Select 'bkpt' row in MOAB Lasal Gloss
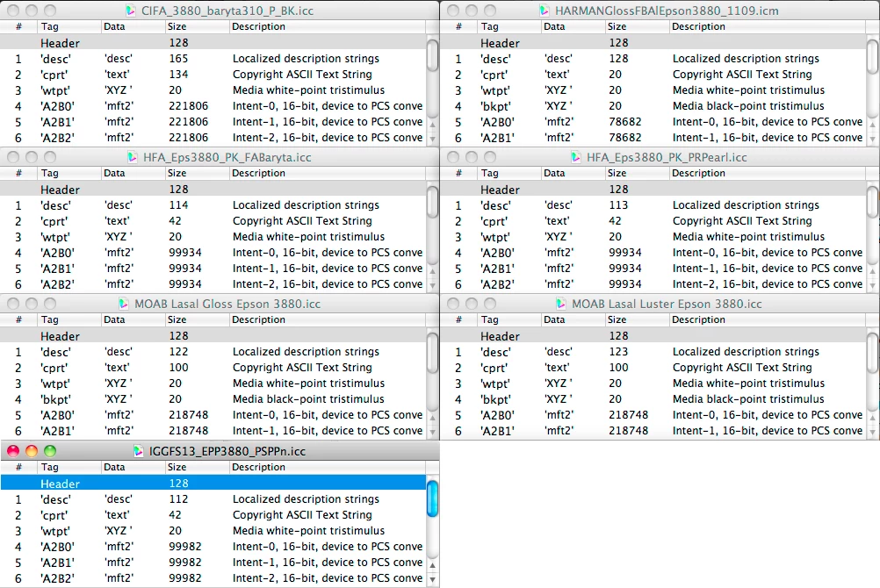The width and height of the screenshot is (880, 588). coord(213,399)
